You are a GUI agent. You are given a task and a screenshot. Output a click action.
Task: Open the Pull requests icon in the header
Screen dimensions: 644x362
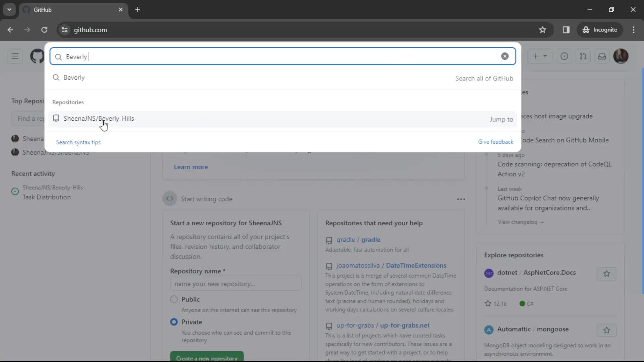[583, 56]
